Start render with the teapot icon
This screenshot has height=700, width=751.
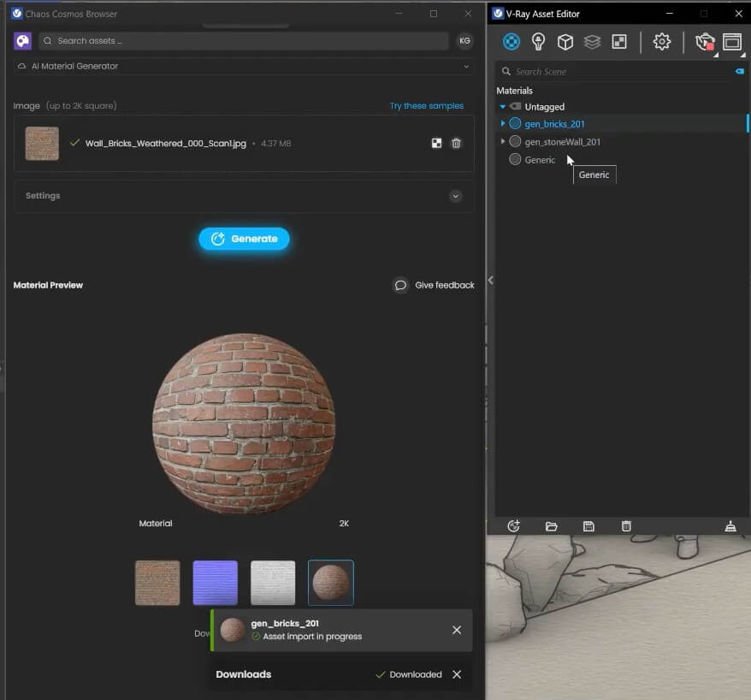pos(705,42)
